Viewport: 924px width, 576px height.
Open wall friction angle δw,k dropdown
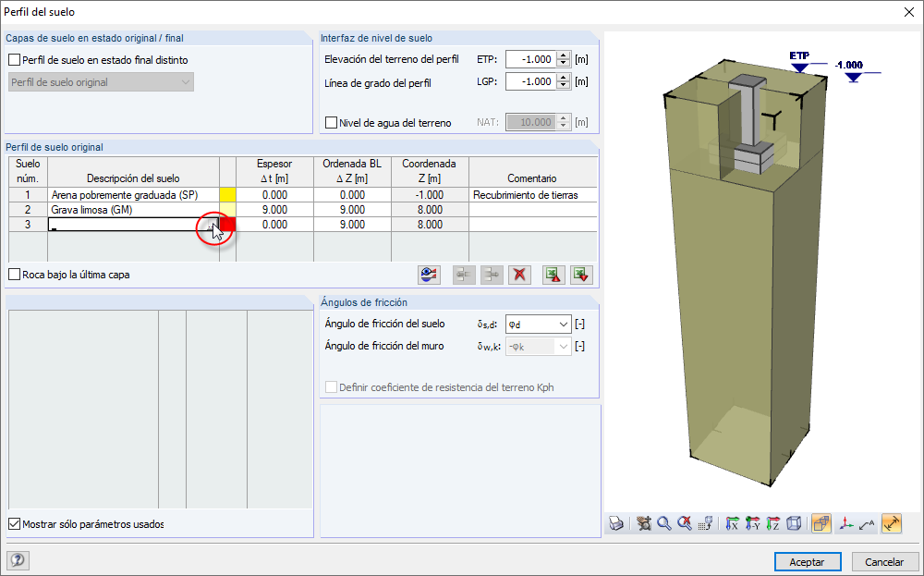(x=564, y=347)
